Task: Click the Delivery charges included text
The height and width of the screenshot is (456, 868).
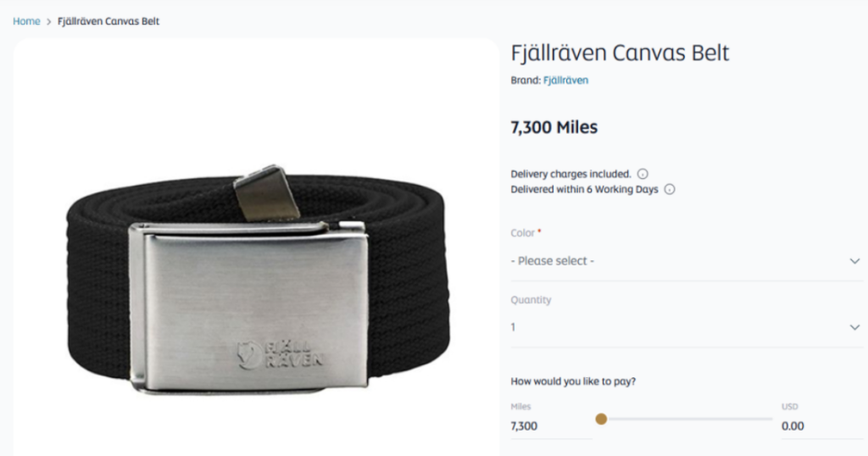Action: click(570, 174)
